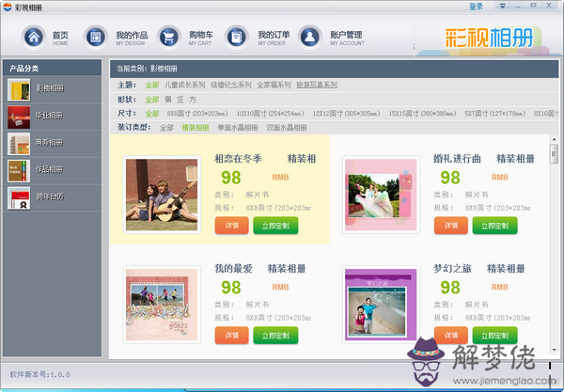The image size is (564, 392).
Task: View 详情 for 我的最爱
Action: (x=232, y=336)
